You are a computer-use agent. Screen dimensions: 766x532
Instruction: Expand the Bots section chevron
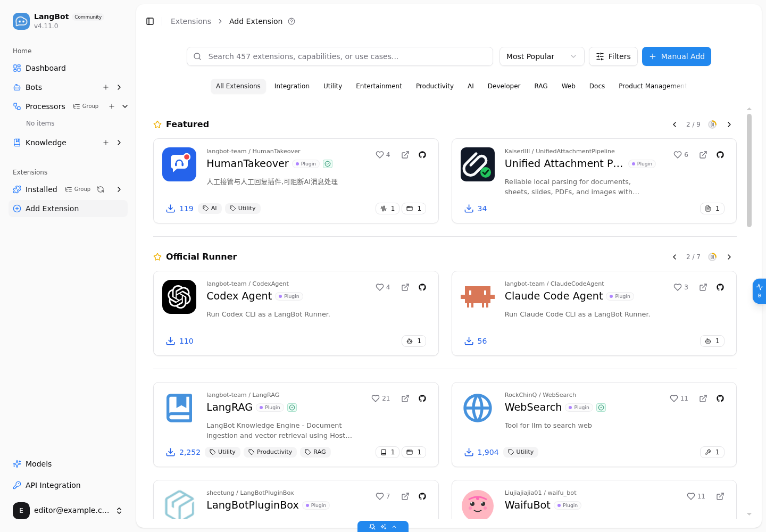coord(119,87)
